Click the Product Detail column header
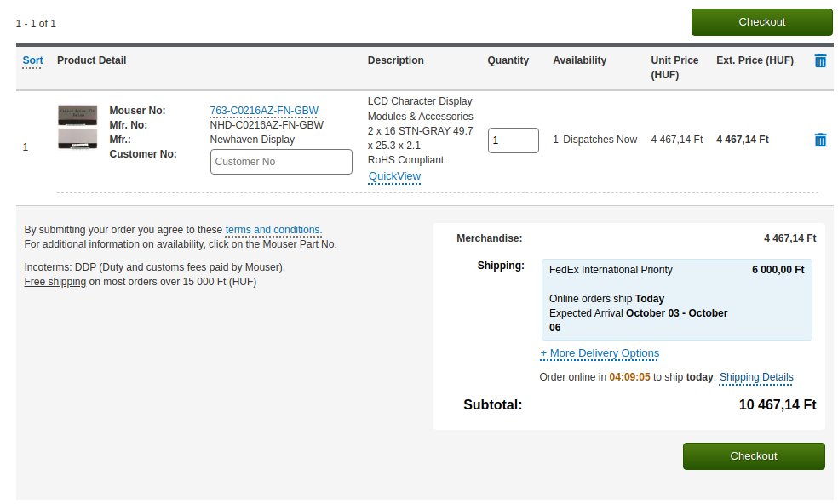This screenshot has width=838, height=504. (x=91, y=60)
